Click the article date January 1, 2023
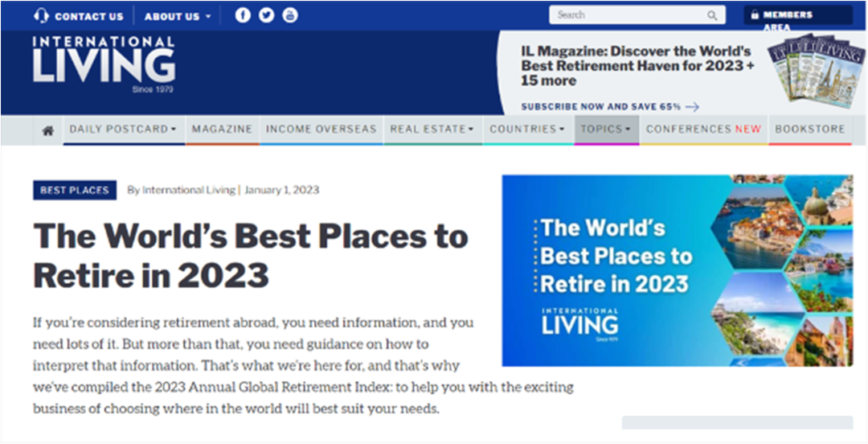Viewport: 868px width, 444px height. click(x=282, y=190)
